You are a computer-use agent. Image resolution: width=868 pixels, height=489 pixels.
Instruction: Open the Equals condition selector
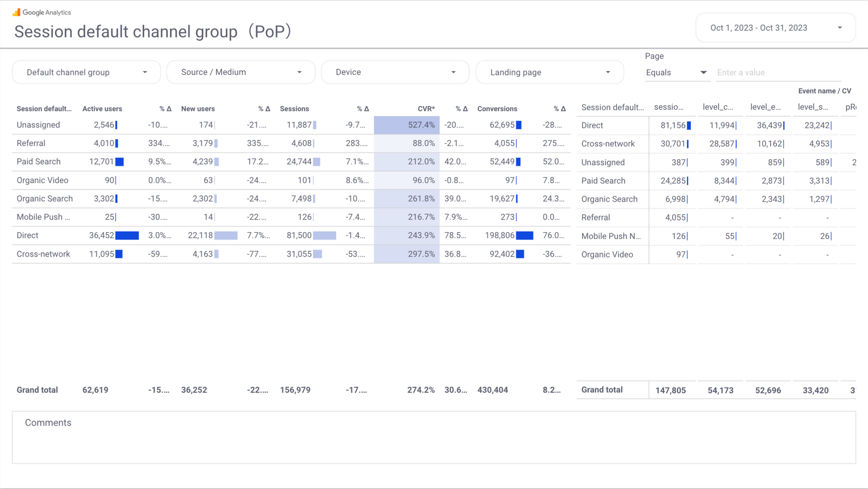tap(676, 72)
